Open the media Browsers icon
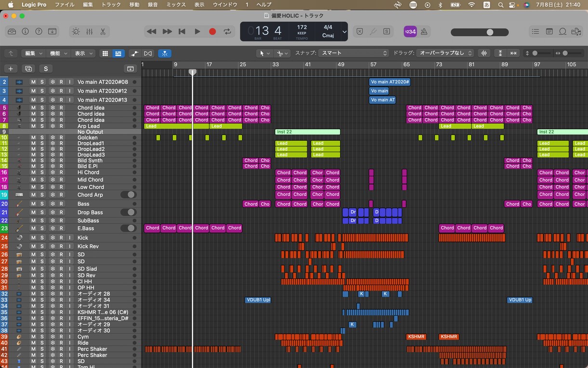588x368 pixels. (x=576, y=31)
